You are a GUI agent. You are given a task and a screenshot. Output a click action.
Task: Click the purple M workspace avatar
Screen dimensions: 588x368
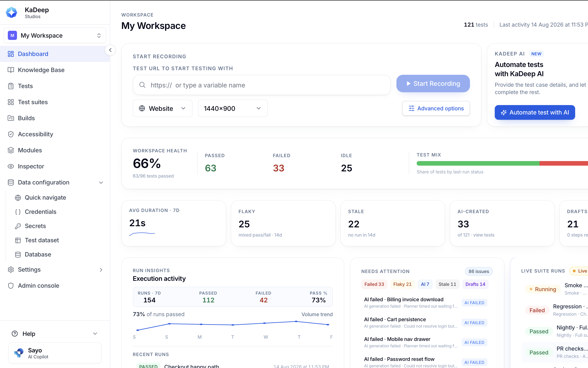pos(12,36)
